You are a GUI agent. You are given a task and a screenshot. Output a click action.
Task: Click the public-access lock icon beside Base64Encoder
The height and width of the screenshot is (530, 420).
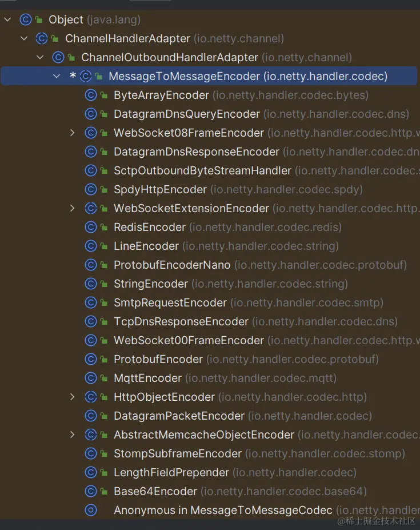104,492
